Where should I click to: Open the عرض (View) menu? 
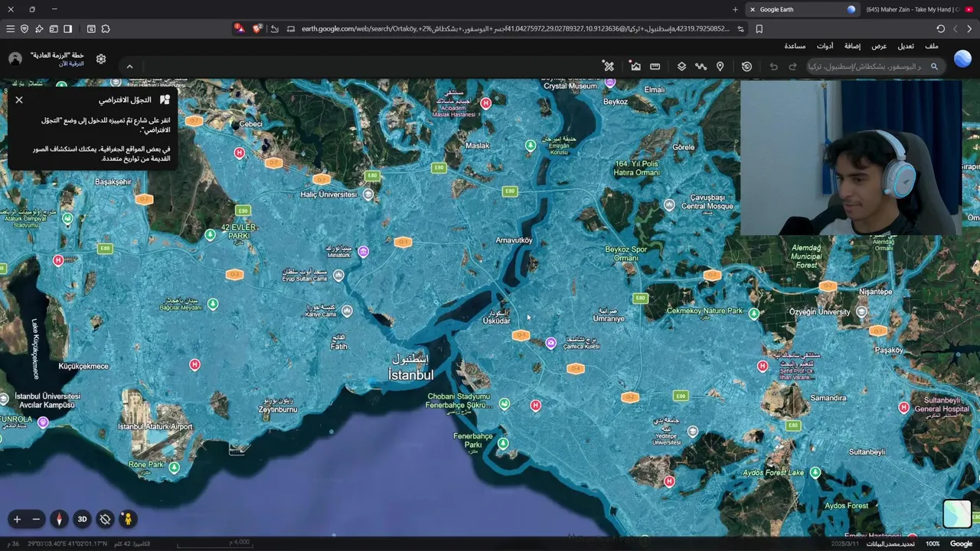tap(879, 46)
